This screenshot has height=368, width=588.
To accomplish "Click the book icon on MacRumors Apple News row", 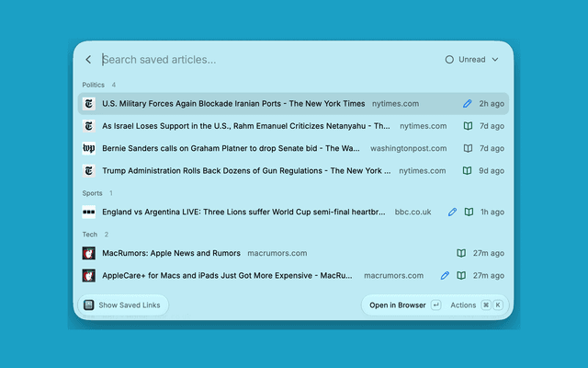I will click(x=461, y=253).
